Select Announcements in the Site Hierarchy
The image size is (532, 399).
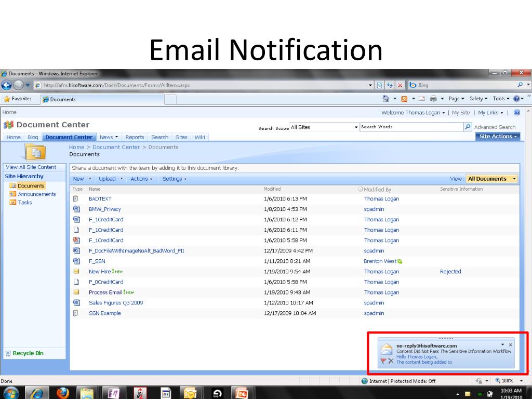click(x=37, y=194)
